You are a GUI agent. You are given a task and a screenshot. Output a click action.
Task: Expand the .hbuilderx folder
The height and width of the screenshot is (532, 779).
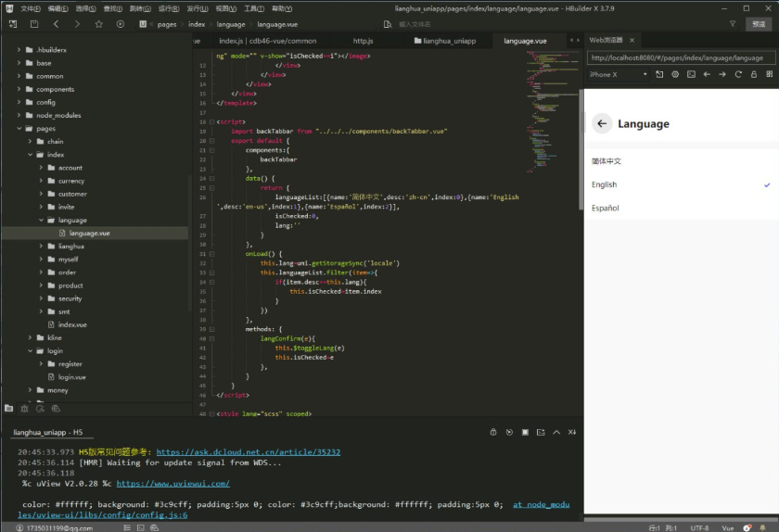point(19,50)
